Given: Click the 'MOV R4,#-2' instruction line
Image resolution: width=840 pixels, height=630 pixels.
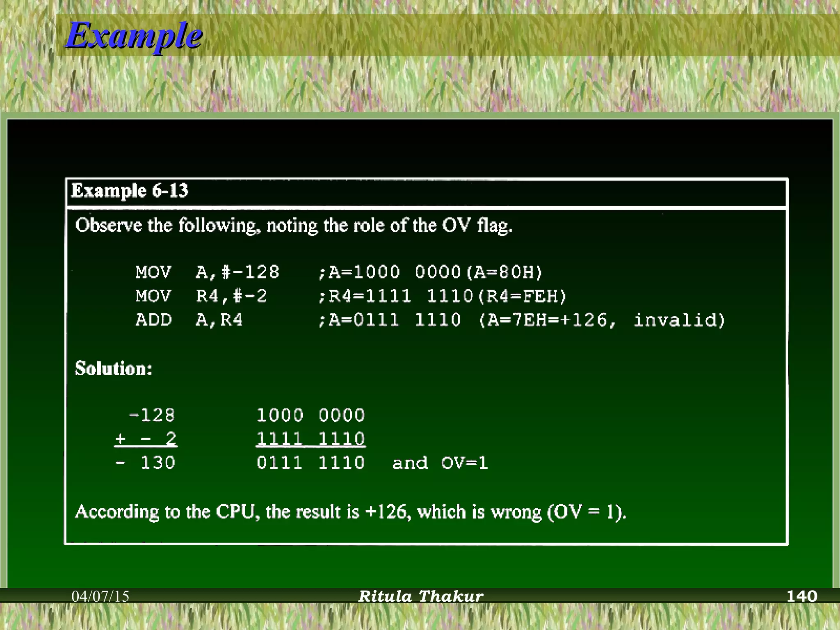Looking at the screenshot, I should coord(201,296).
